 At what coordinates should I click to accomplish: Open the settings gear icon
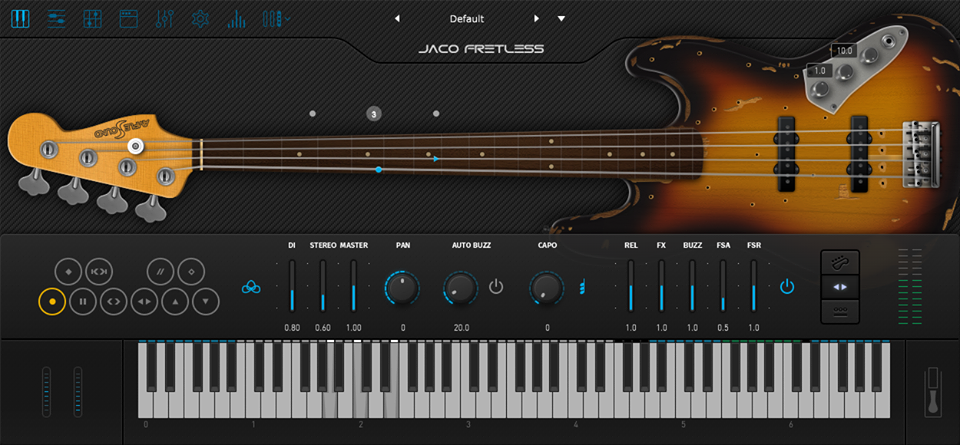[x=200, y=19]
